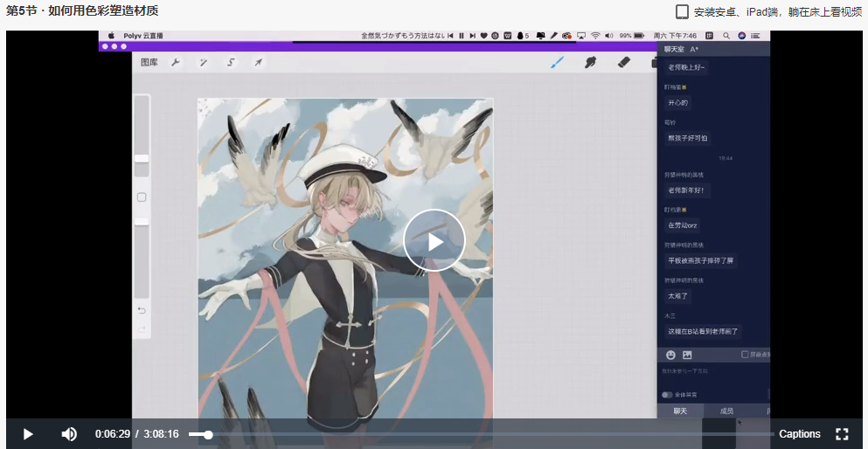Open the Wi-Fi status menu

pos(595,36)
